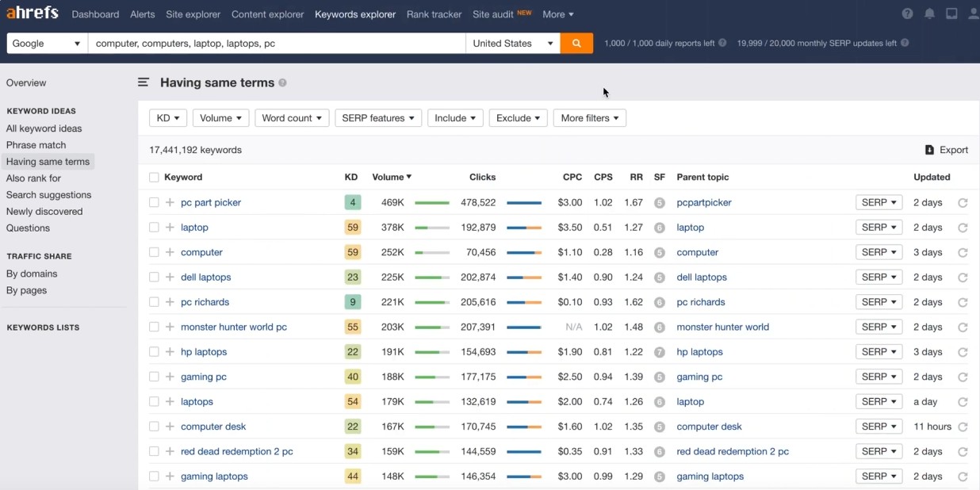Toggle the hamburger sidebar menu icon

144,82
